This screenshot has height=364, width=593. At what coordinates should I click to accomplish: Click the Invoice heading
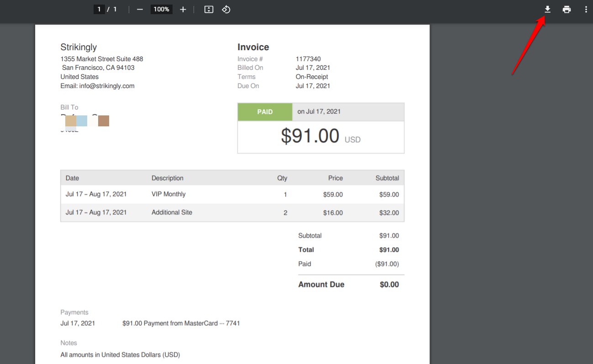253,47
